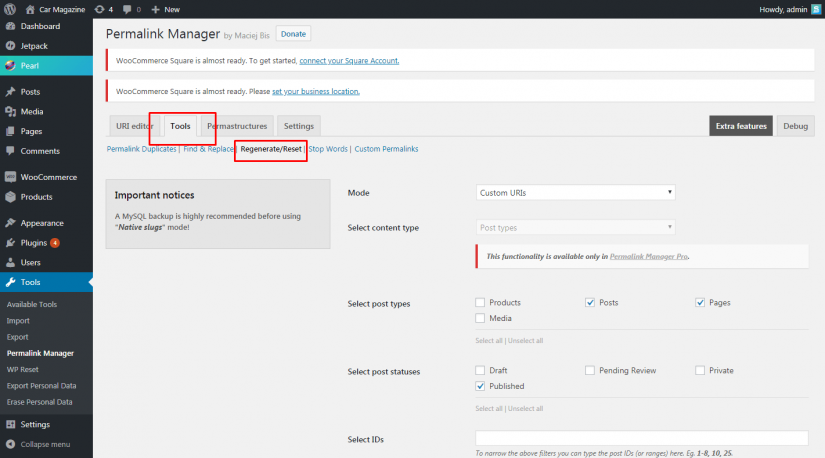Open the Stop Words subsection
Viewport: 825px width, 458px height.
click(328, 149)
